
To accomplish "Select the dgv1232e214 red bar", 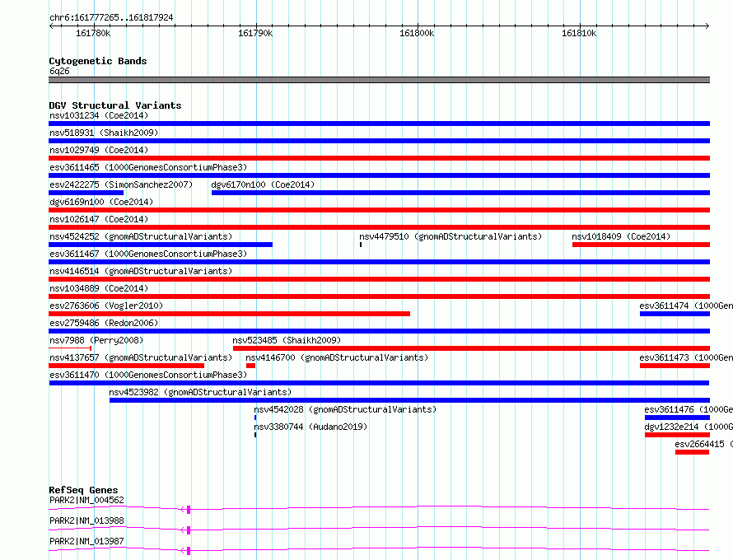I will click(677, 435).
